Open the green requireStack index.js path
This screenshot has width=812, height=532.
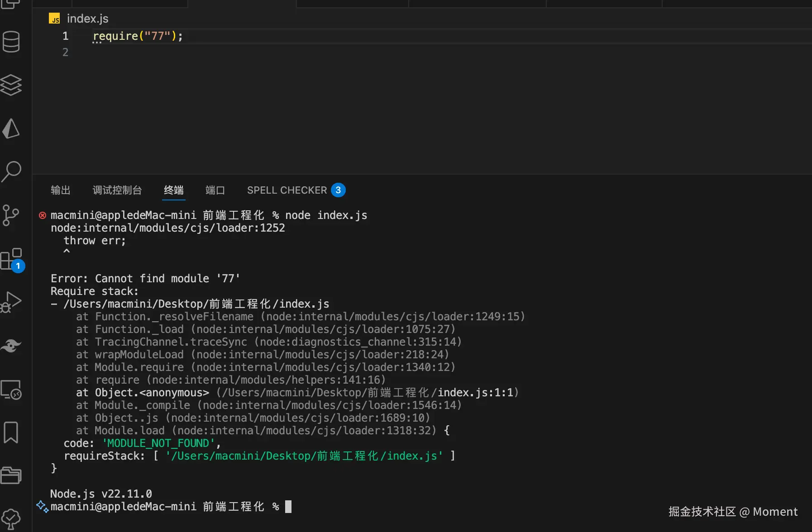(304, 456)
